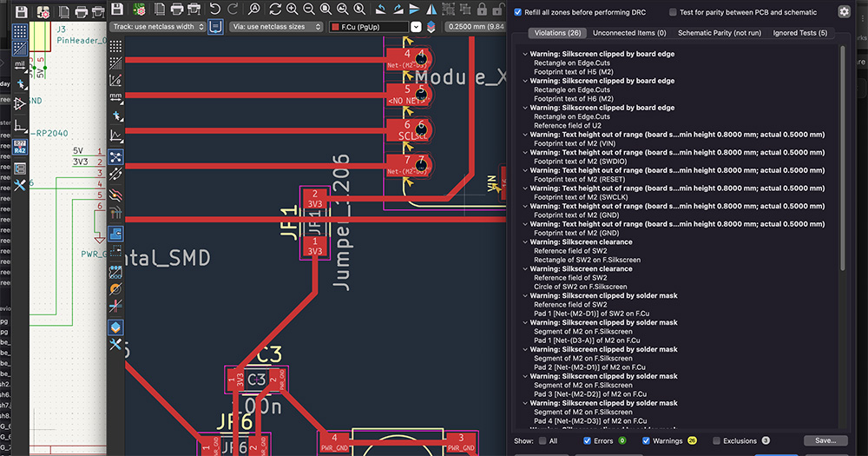The width and height of the screenshot is (868, 456).
Task: Zoom out on the PCB canvas
Action: click(309, 9)
